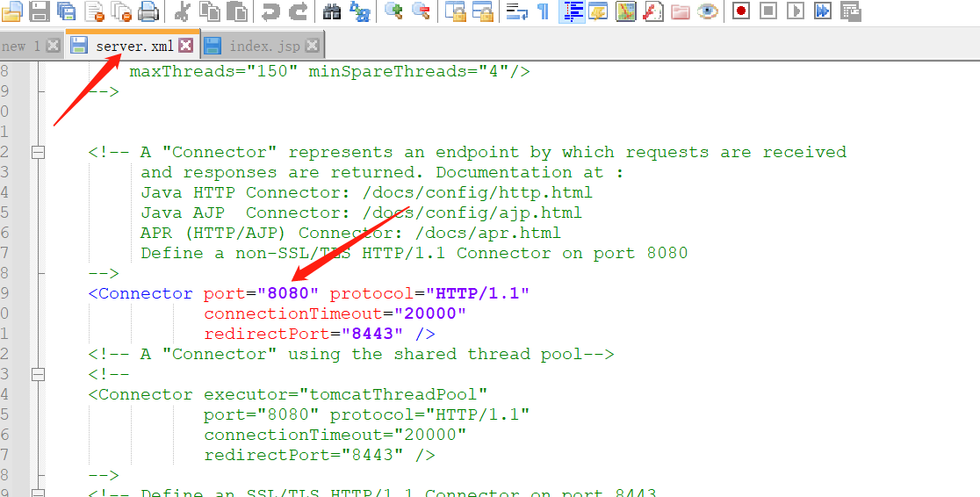Screen dimensions: 980x497
Task: Click the Close All toolbar icon
Action: [121, 11]
